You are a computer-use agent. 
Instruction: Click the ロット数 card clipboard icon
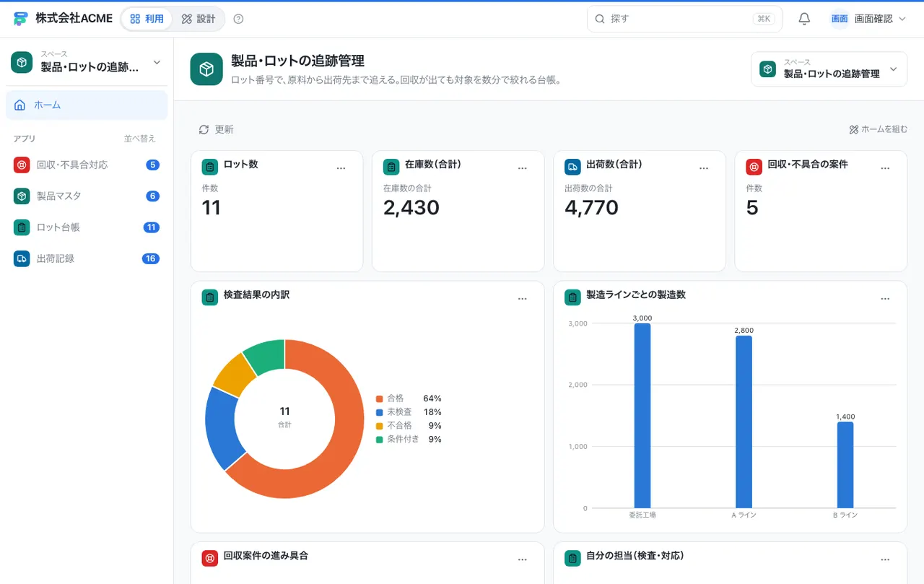point(210,167)
